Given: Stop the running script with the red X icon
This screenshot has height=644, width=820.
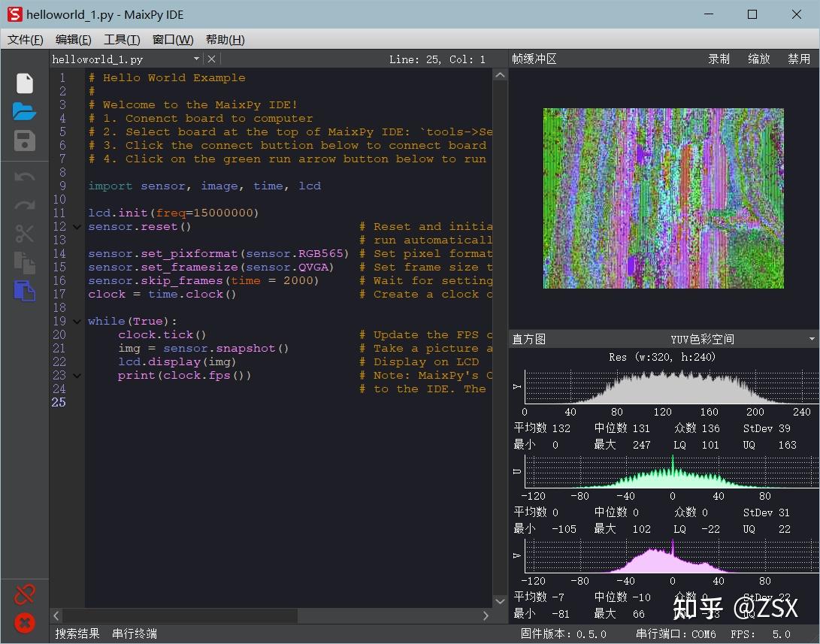Looking at the screenshot, I should pos(24,623).
